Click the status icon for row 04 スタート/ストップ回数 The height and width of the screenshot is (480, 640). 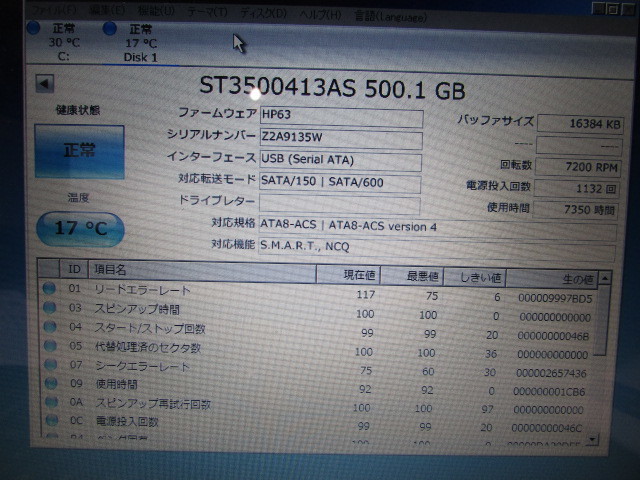[x=50, y=327]
